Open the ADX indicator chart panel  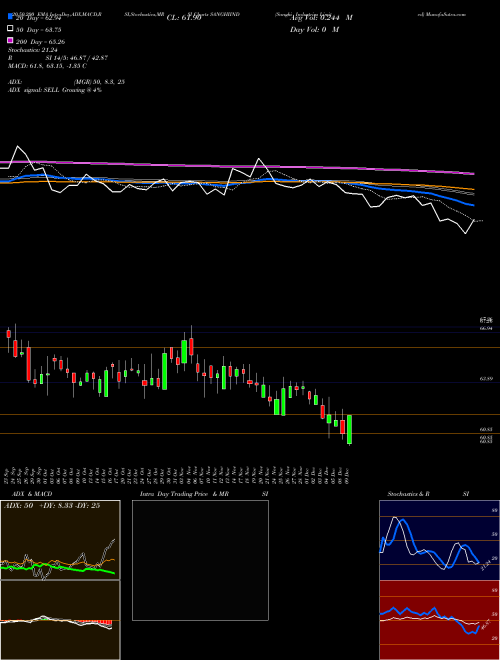[x=60, y=540]
